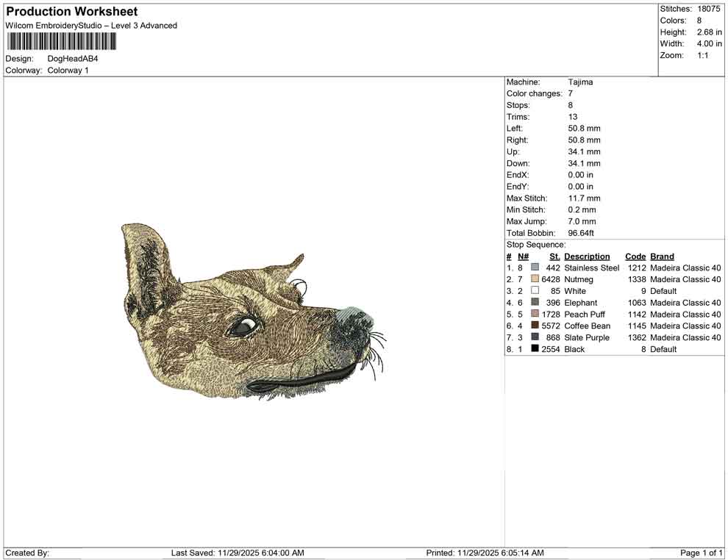This screenshot has width=728, height=560.
Task: Click the Peach Puff color swatch
Action: [534, 314]
